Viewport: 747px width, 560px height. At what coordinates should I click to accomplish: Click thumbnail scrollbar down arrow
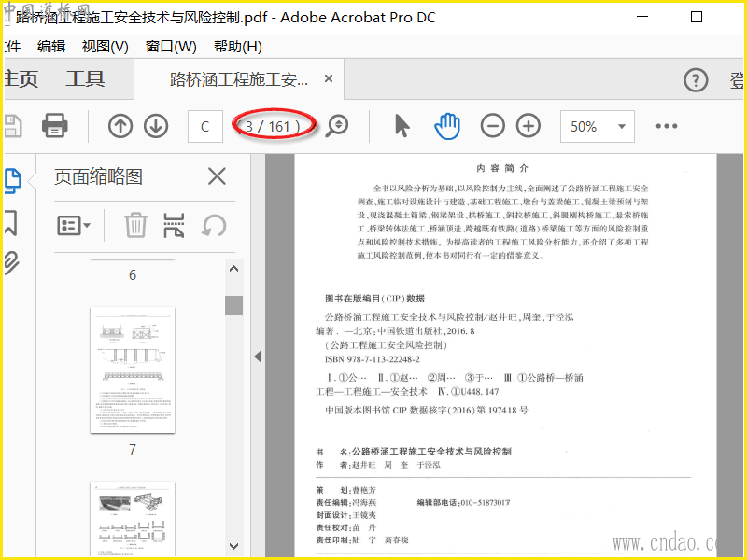point(234,546)
